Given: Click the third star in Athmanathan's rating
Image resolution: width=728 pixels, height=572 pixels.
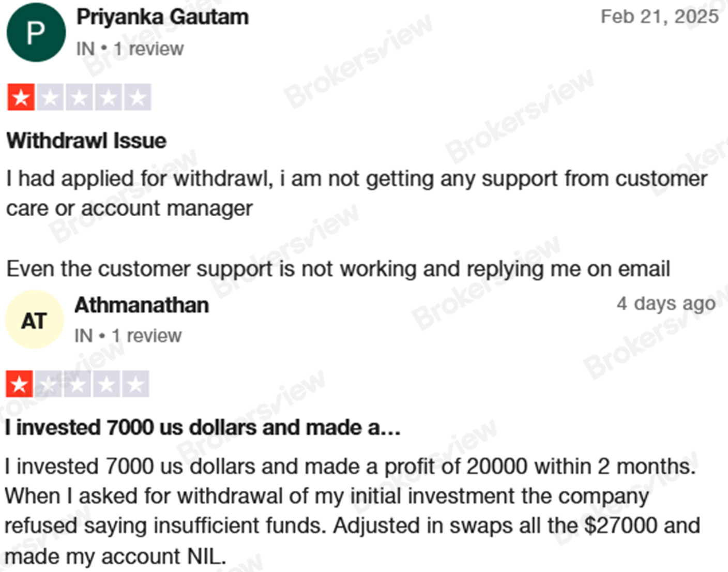Looking at the screenshot, I should [x=78, y=384].
